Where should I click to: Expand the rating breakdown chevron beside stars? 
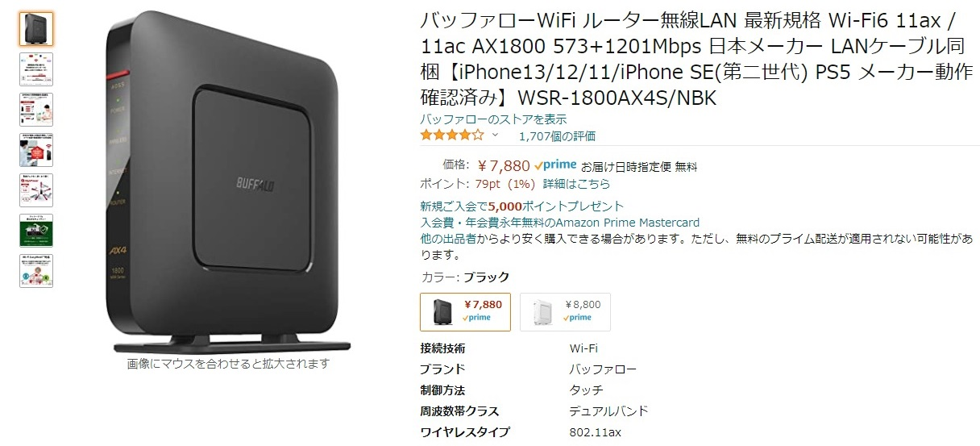(495, 135)
